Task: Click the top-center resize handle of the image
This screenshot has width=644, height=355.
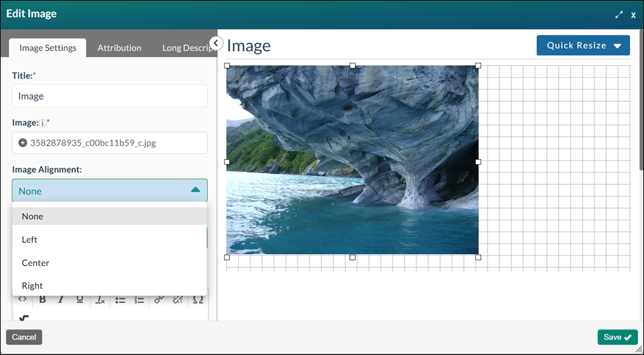Action: 352,65
